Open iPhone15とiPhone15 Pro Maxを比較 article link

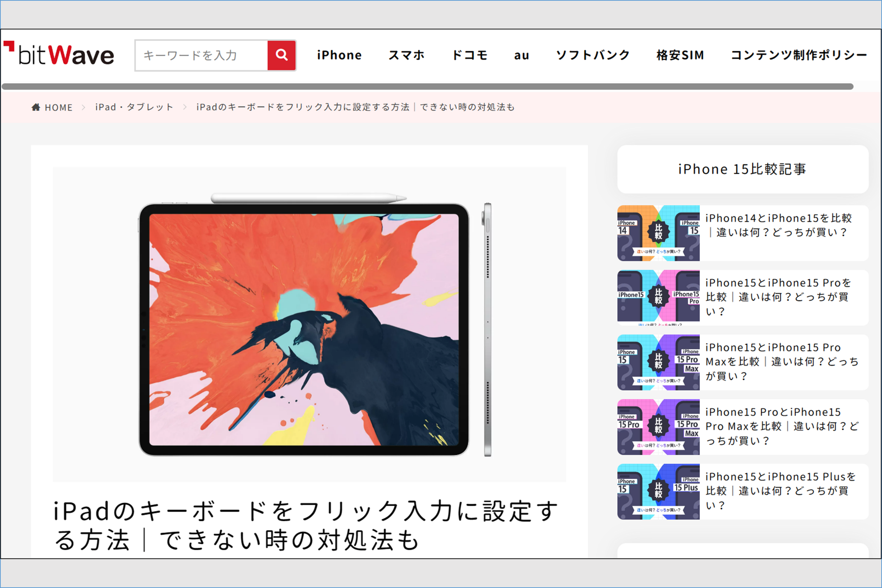(782, 362)
